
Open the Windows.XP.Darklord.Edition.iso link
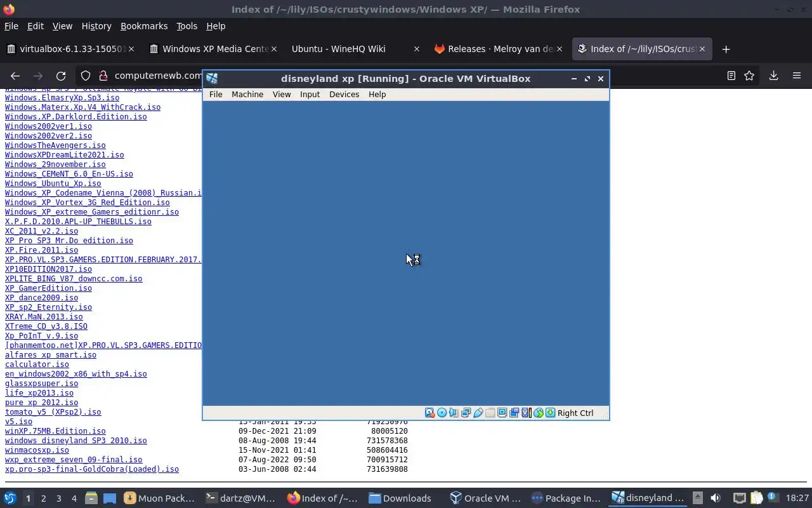pyautogui.click(x=75, y=117)
